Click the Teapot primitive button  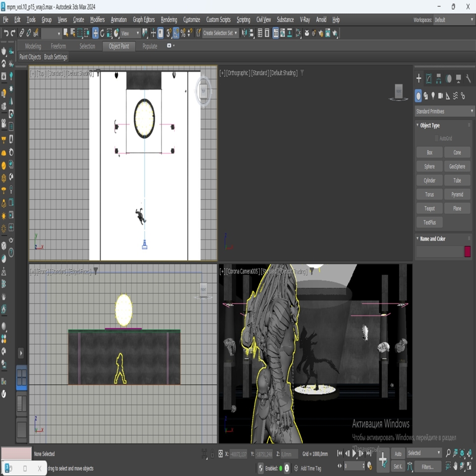pyautogui.click(x=429, y=208)
